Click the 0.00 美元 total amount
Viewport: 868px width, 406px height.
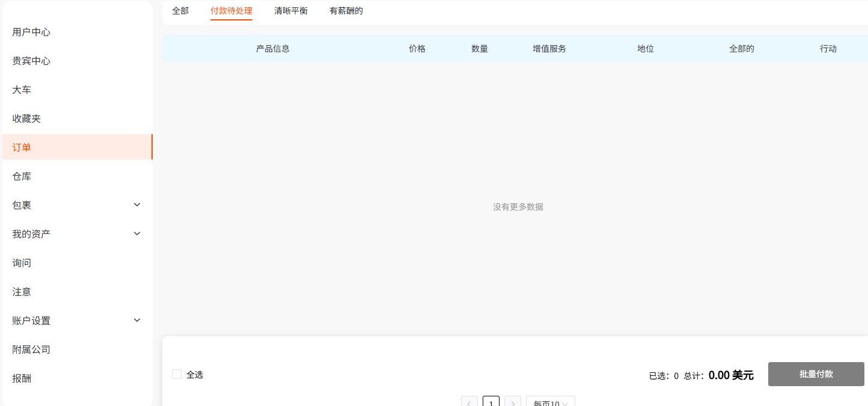coord(731,375)
